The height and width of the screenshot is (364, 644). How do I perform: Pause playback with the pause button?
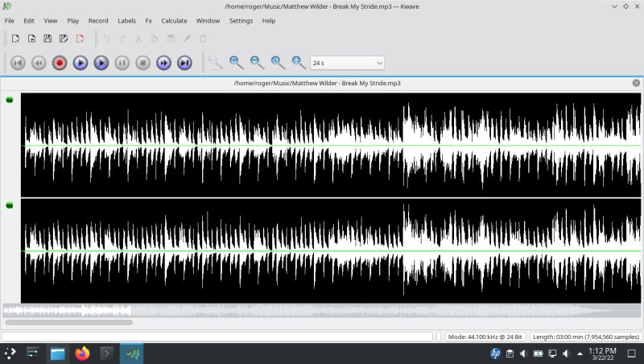click(122, 63)
